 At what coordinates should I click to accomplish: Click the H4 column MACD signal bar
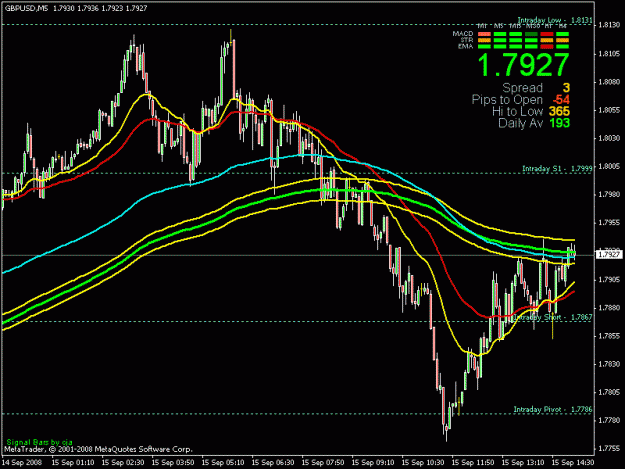point(562,34)
